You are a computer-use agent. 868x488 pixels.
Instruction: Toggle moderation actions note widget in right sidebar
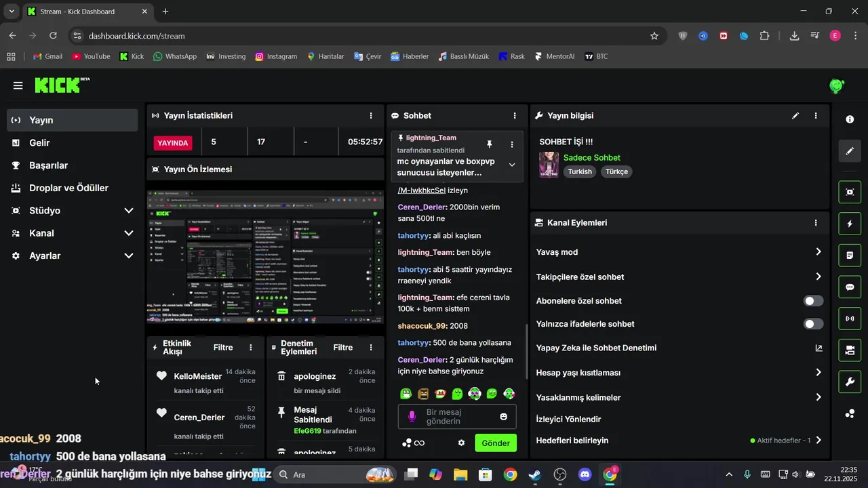[850, 256]
